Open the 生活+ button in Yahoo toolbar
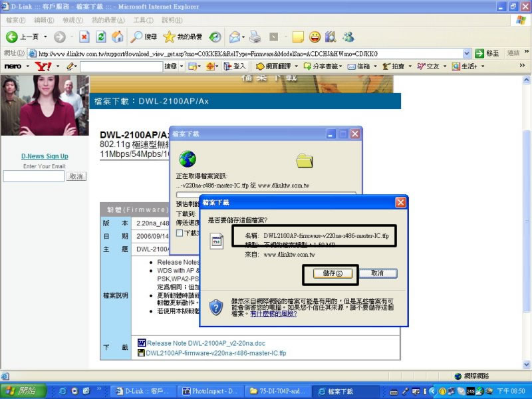 465,66
